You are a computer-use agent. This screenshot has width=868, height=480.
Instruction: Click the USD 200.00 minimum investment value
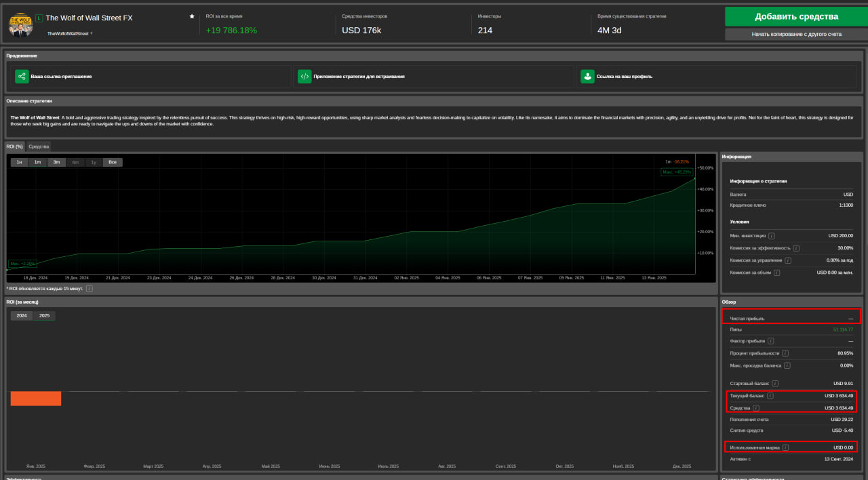click(x=841, y=236)
